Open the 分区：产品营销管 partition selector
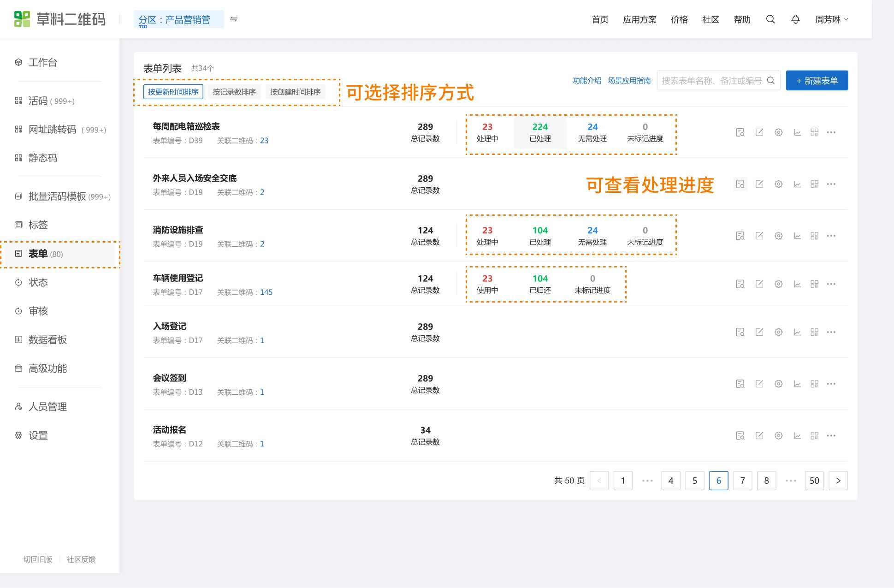This screenshot has height=588, width=894. pos(179,19)
